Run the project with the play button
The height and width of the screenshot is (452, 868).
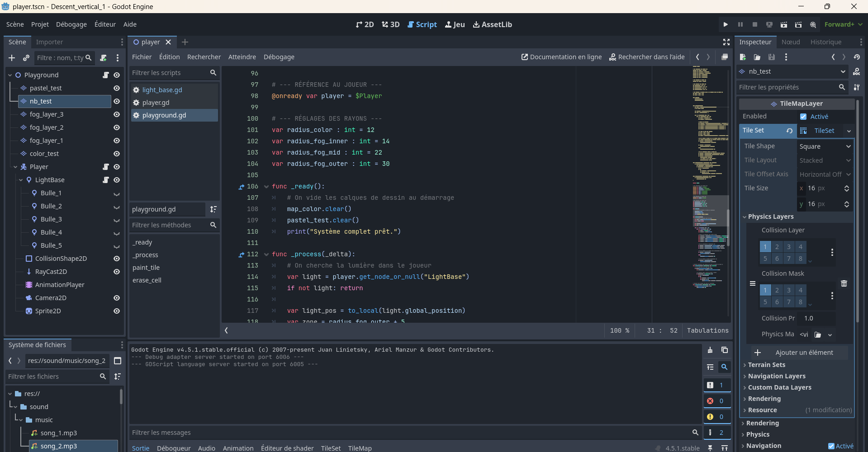coord(726,24)
